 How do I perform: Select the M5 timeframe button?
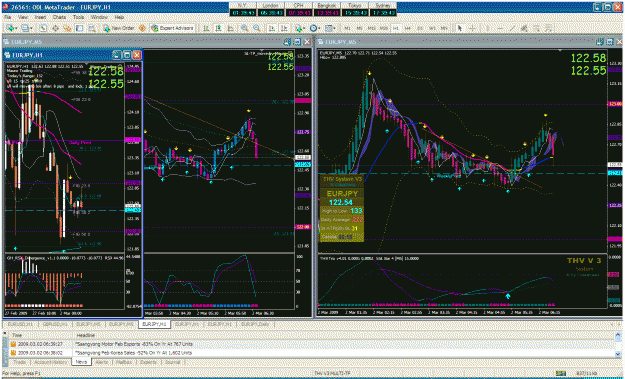click(x=360, y=28)
